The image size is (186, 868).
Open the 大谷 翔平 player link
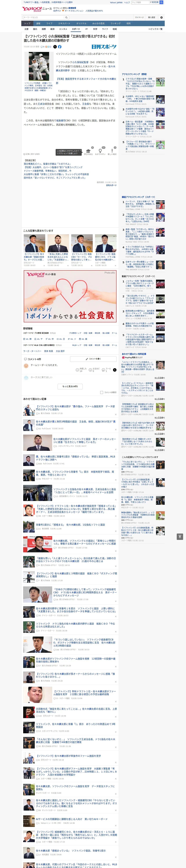[60, 351]
